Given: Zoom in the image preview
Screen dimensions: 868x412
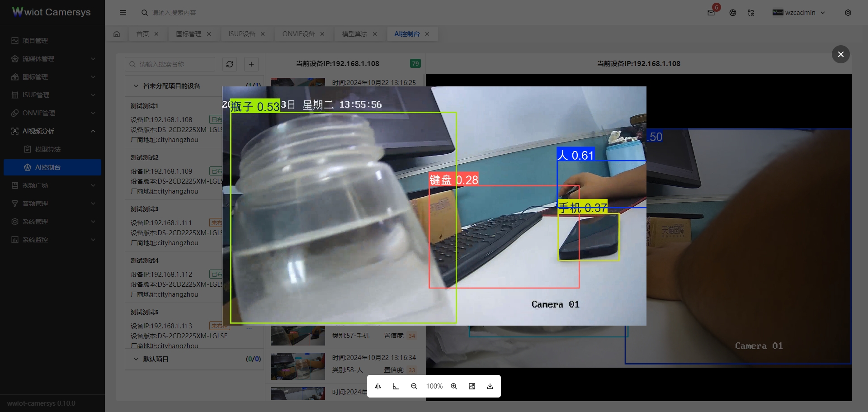Looking at the screenshot, I should (454, 386).
